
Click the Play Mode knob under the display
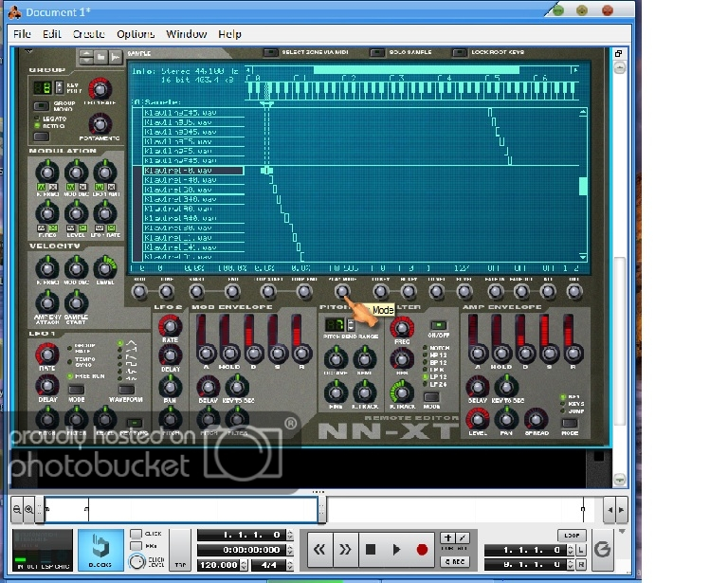click(342, 292)
